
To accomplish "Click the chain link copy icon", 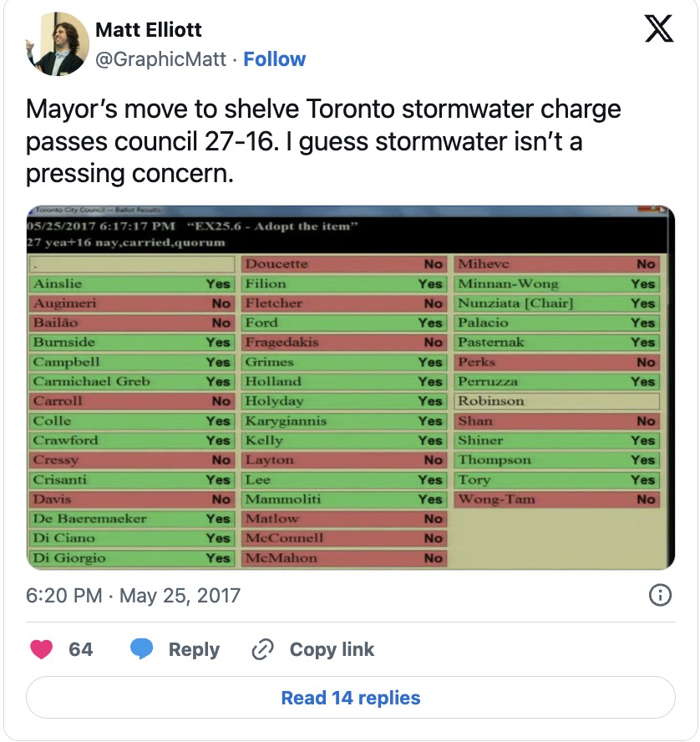I will (263, 649).
